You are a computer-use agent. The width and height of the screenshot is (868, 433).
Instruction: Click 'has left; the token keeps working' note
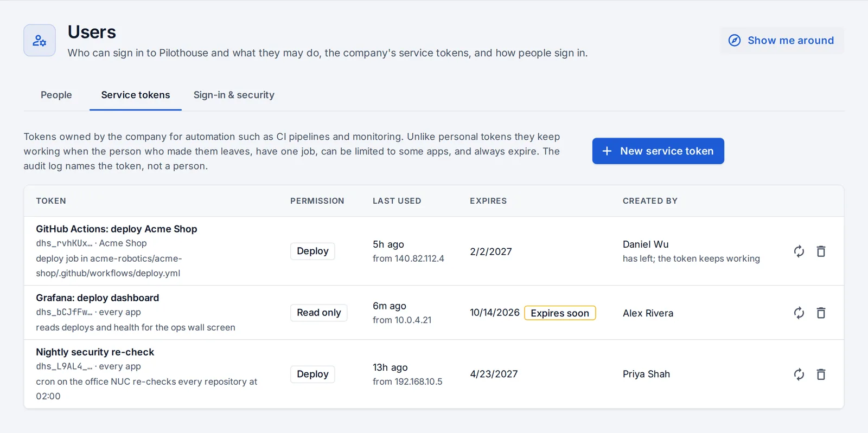point(691,258)
